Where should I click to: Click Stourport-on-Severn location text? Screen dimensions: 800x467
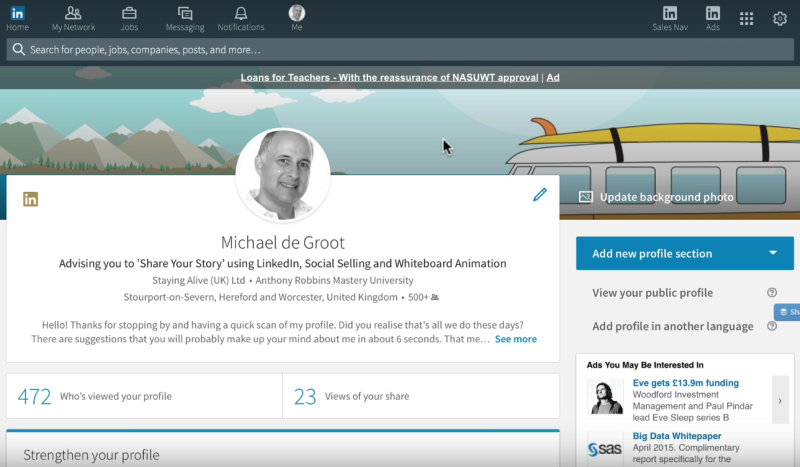click(260, 297)
